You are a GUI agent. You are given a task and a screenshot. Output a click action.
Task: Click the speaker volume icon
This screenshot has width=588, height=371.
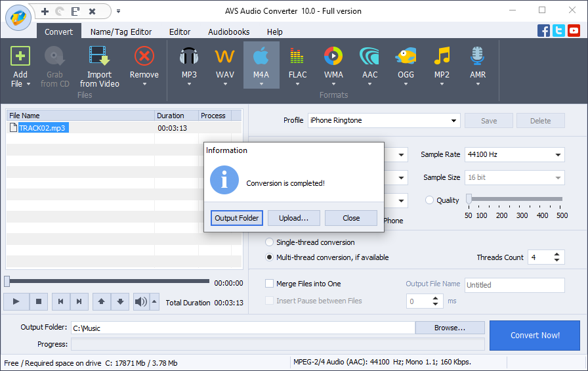tap(141, 301)
